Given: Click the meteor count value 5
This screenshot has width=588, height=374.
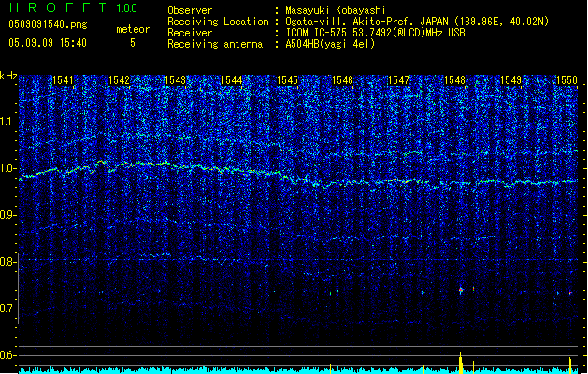Looking at the screenshot, I should (132, 43).
